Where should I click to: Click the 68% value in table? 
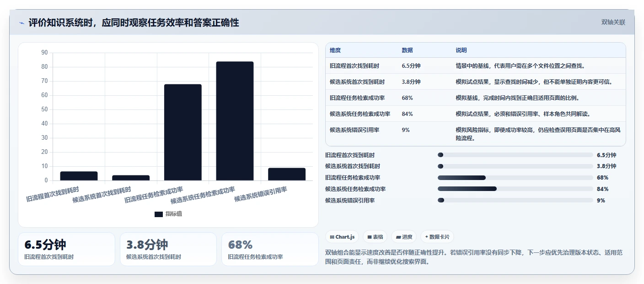(x=408, y=98)
